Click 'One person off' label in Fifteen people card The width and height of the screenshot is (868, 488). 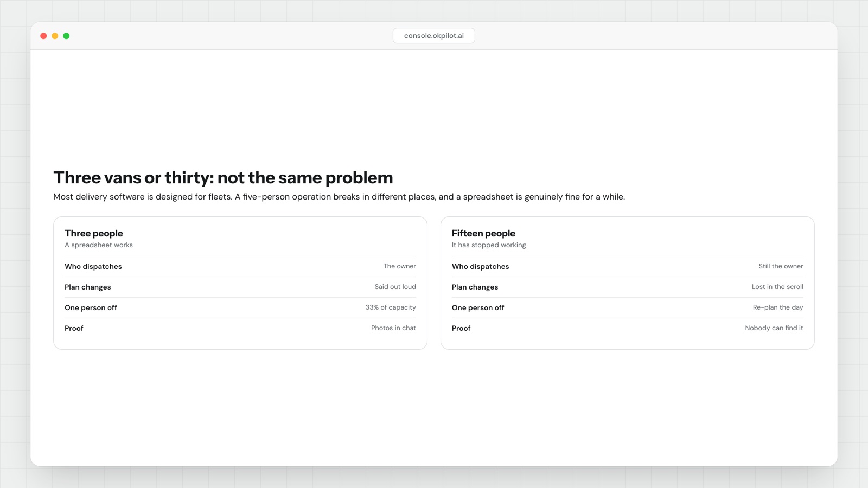click(x=478, y=308)
